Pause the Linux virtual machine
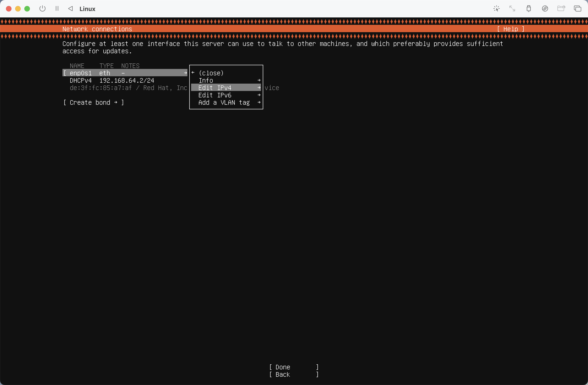588x385 pixels. pyautogui.click(x=57, y=9)
